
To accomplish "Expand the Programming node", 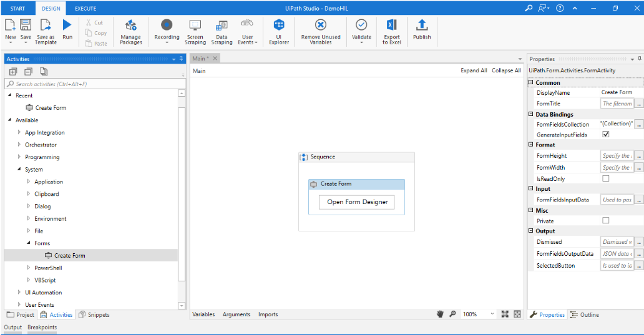I will 19,157.
